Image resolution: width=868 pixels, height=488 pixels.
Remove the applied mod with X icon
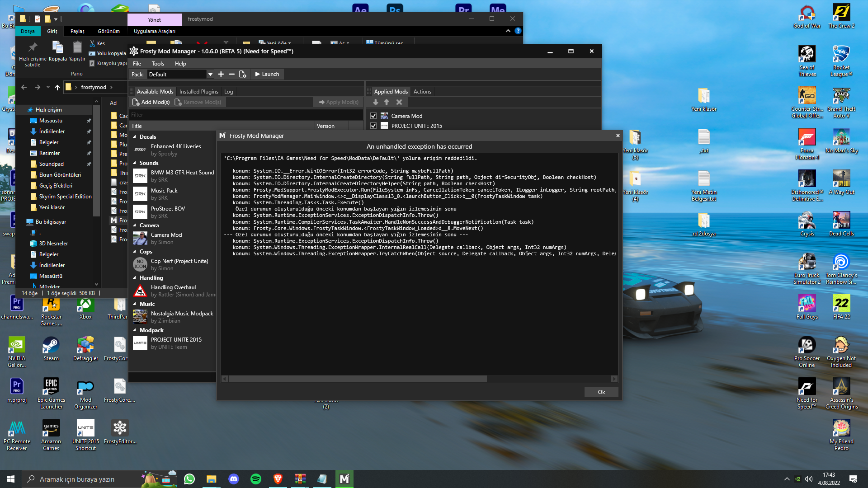click(x=399, y=102)
